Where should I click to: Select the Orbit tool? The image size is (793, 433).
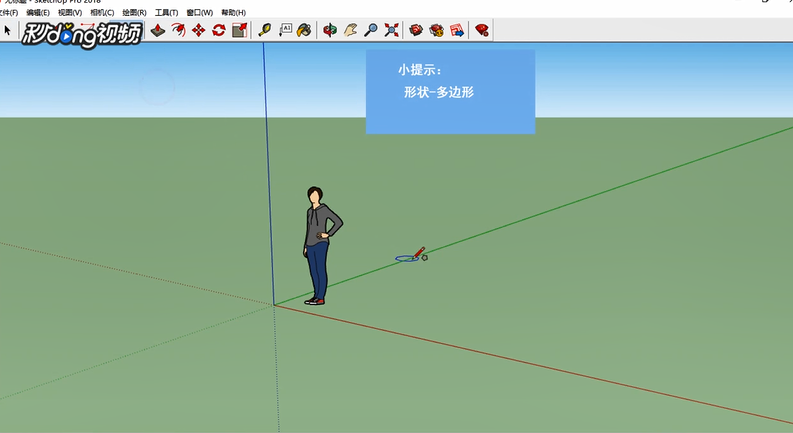[x=330, y=30]
